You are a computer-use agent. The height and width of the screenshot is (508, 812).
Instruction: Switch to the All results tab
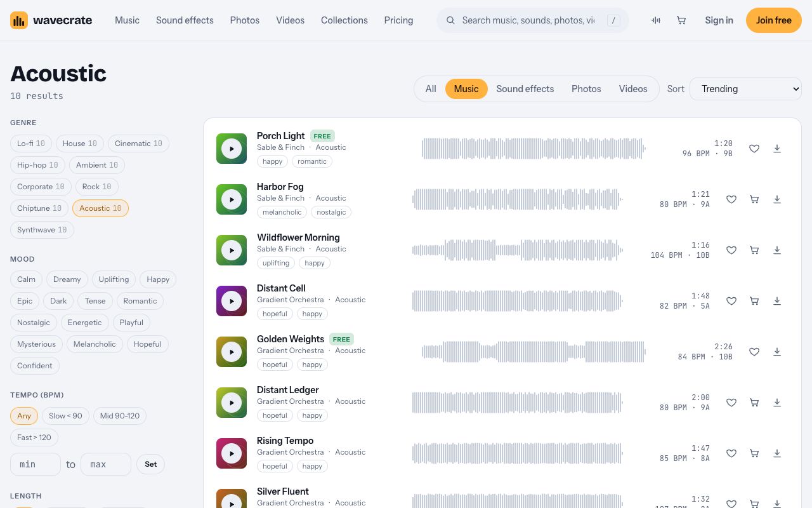coord(431,89)
